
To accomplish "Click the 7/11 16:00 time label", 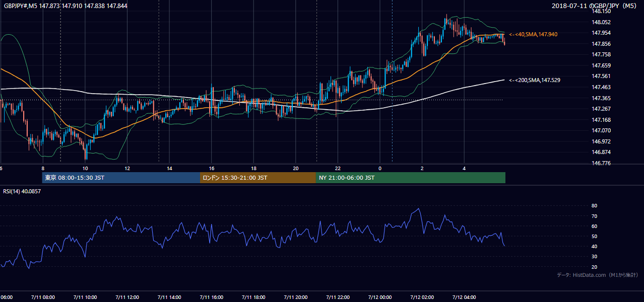I will tap(212, 297).
